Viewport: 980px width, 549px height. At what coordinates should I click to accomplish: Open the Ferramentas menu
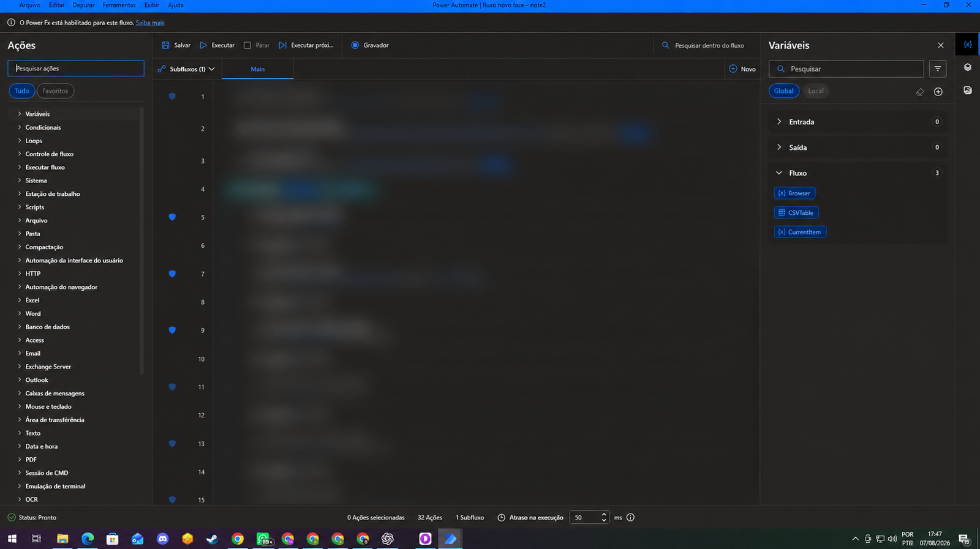(119, 5)
